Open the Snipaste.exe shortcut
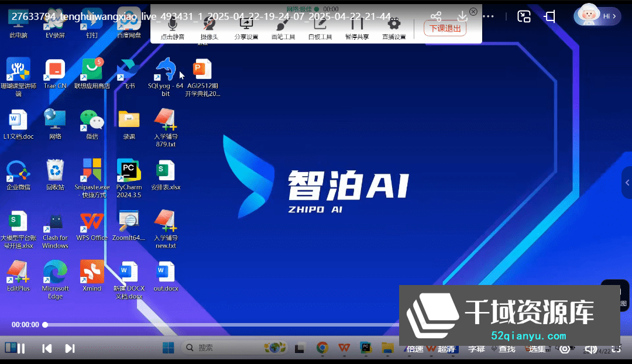632x364 pixels. 92,178
